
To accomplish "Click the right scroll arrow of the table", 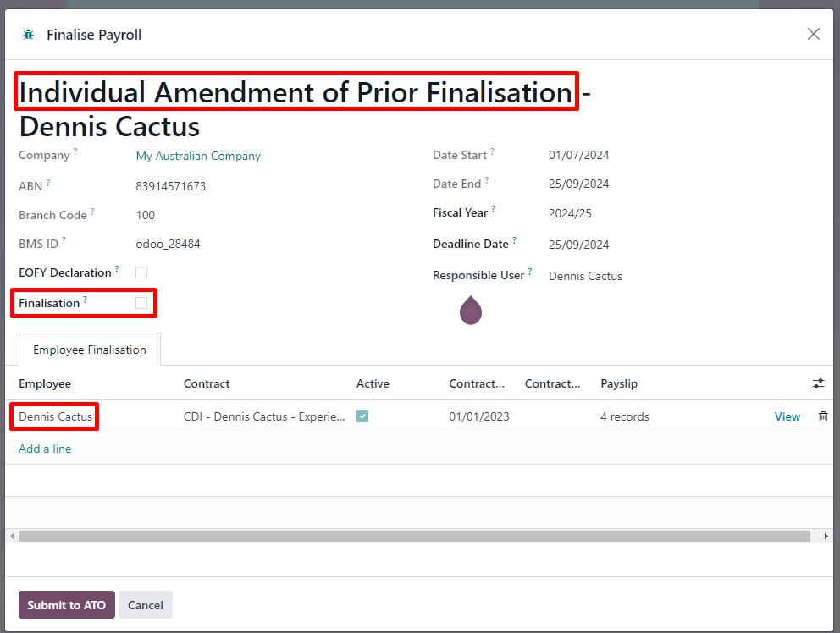I will (x=826, y=536).
